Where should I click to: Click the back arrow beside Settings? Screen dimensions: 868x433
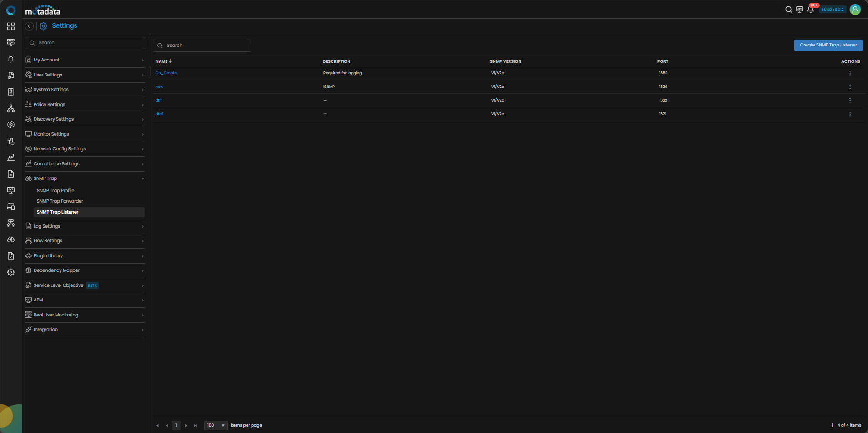pos(29,26)
